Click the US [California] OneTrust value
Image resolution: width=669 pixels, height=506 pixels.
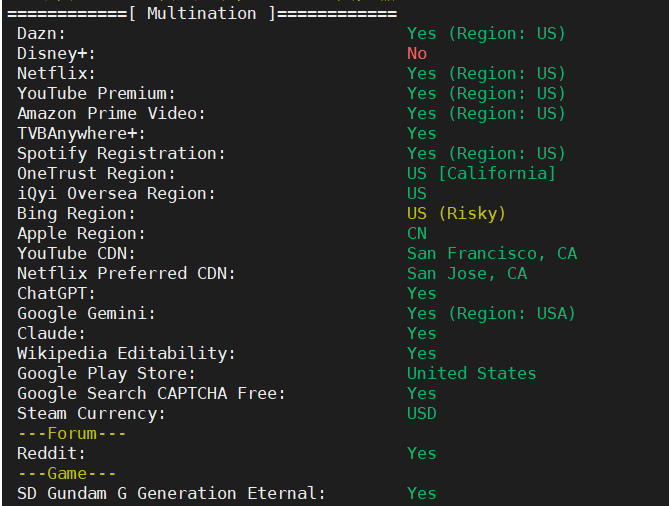[481, 173]
